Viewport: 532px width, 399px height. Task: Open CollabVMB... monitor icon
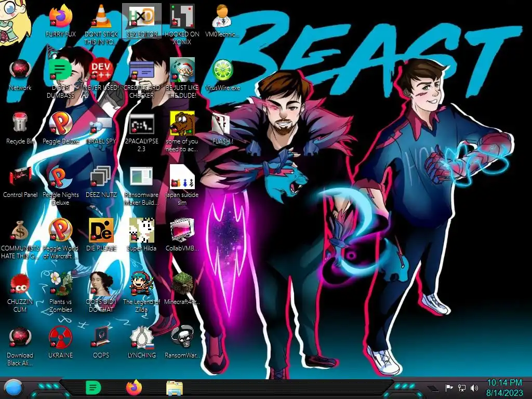[182, 230]
